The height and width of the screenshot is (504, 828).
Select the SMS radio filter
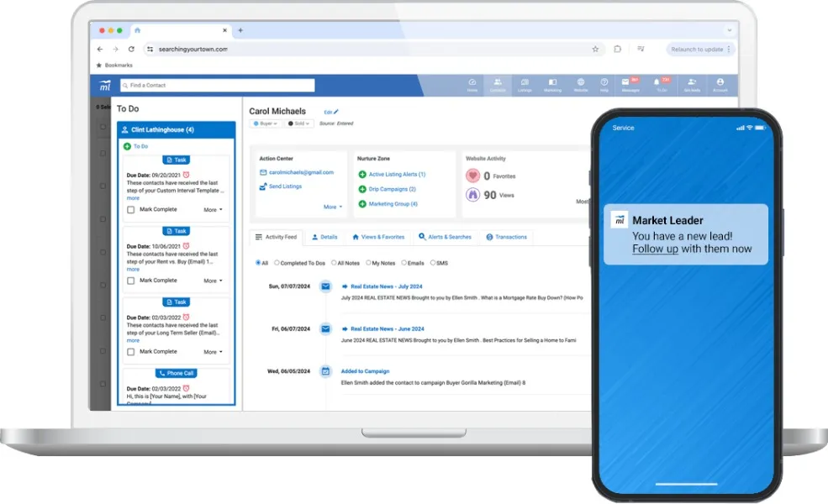(x=433, y=262)
